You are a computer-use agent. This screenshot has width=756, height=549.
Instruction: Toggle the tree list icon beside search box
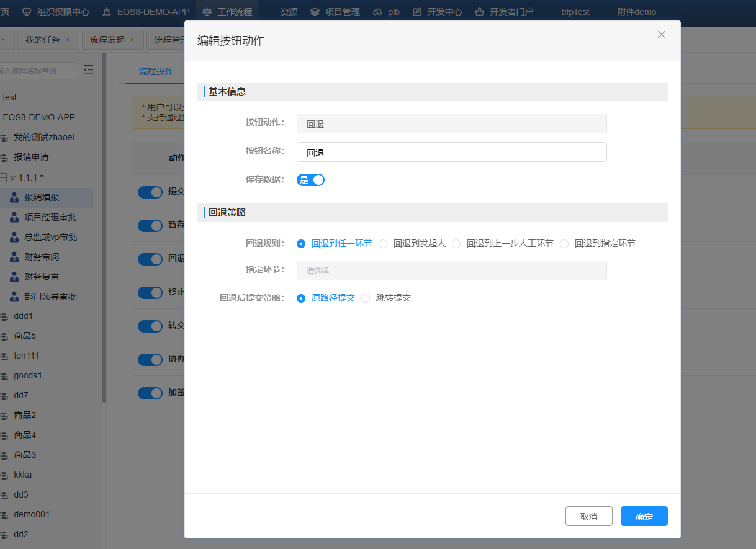[89, 70]
